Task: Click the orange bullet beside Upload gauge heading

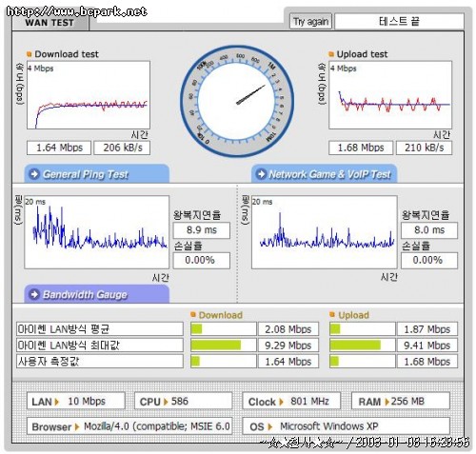Action: point(332,314)
